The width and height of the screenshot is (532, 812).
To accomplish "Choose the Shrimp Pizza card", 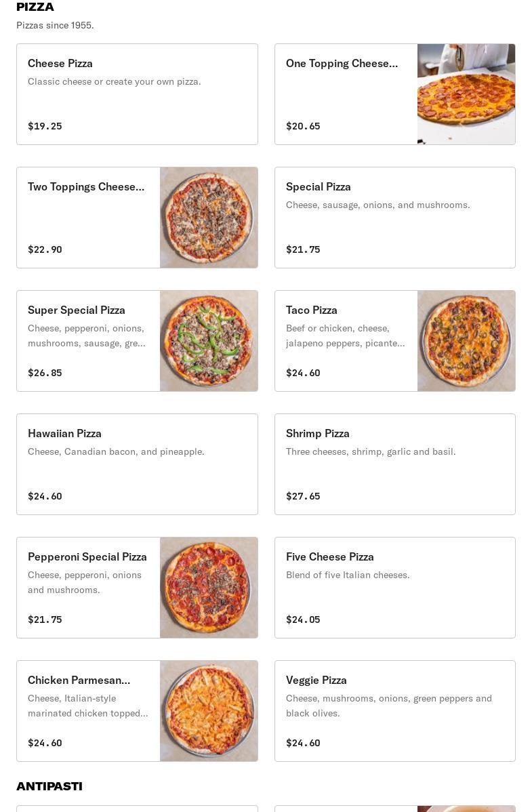I will click(394, 464).
